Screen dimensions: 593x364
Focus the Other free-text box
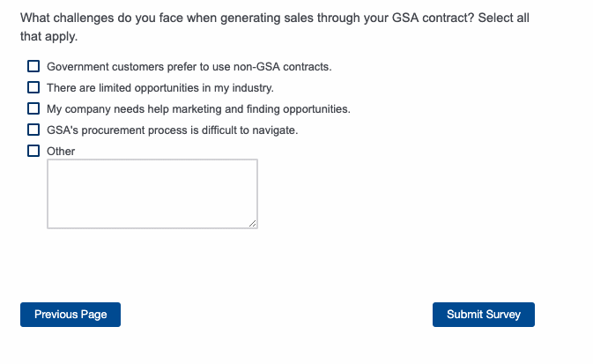coord(152,193)
